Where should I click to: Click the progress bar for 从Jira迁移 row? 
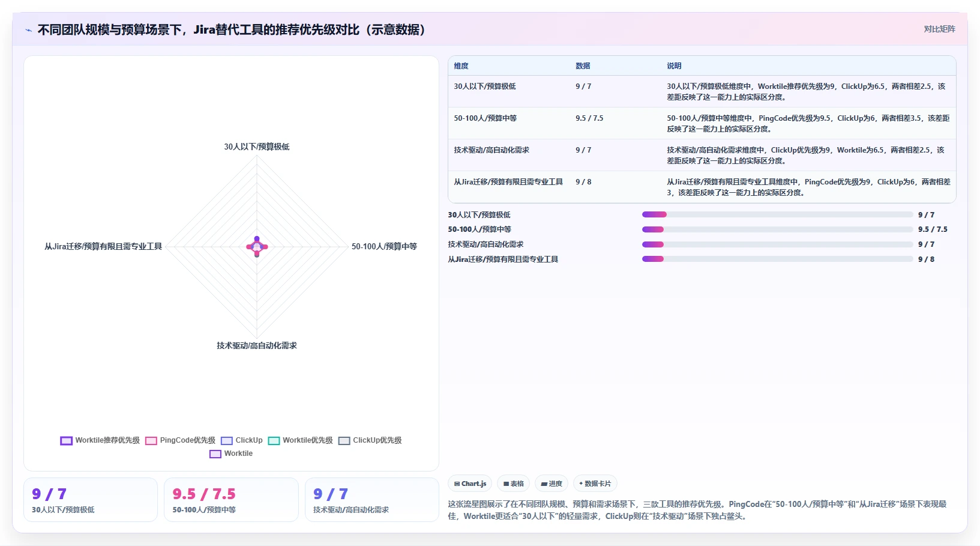pyautogui.click(x=777, y=259)
